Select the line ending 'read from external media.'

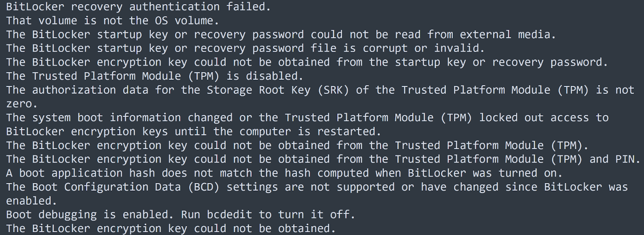pyautogui.click(x=281, y=35)
